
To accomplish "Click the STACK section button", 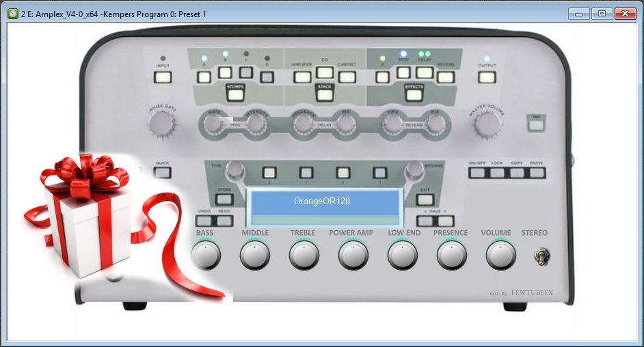I will 325,95.
